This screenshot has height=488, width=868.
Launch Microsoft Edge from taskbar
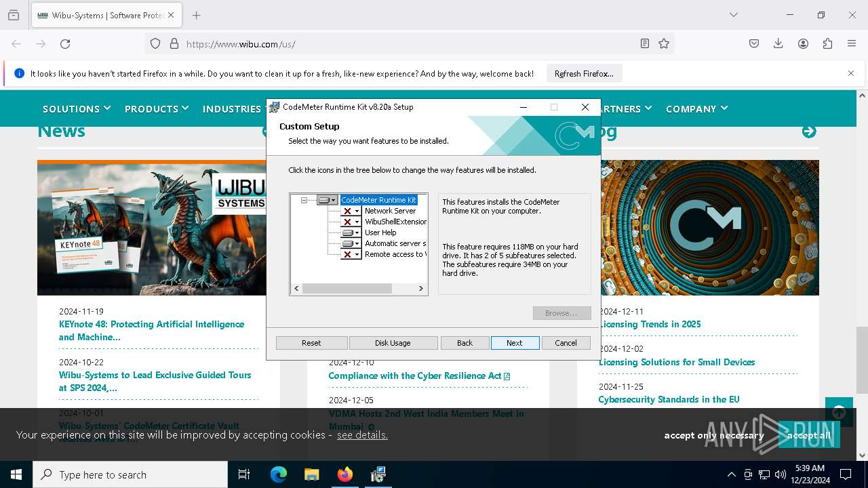click(x=279, y=474)
